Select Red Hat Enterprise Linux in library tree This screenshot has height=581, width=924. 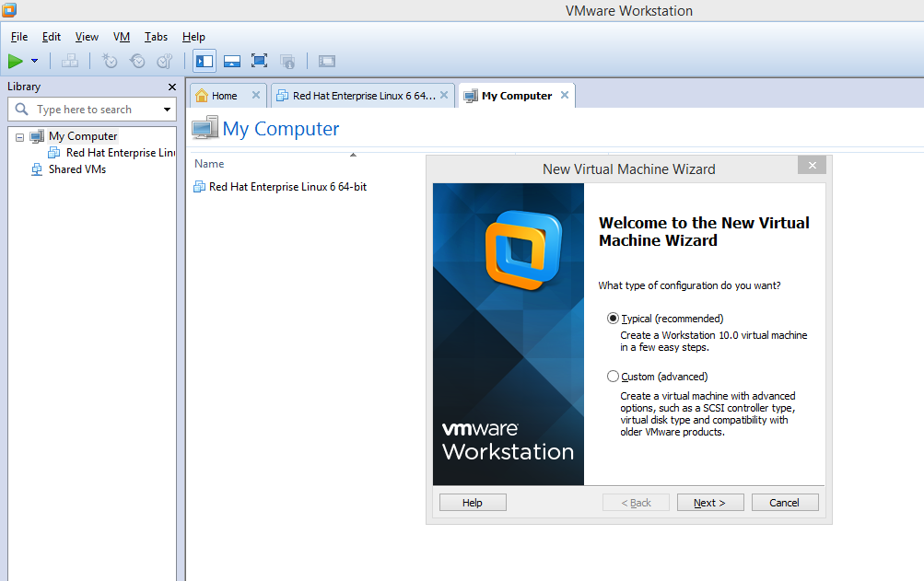pos(121,153)
